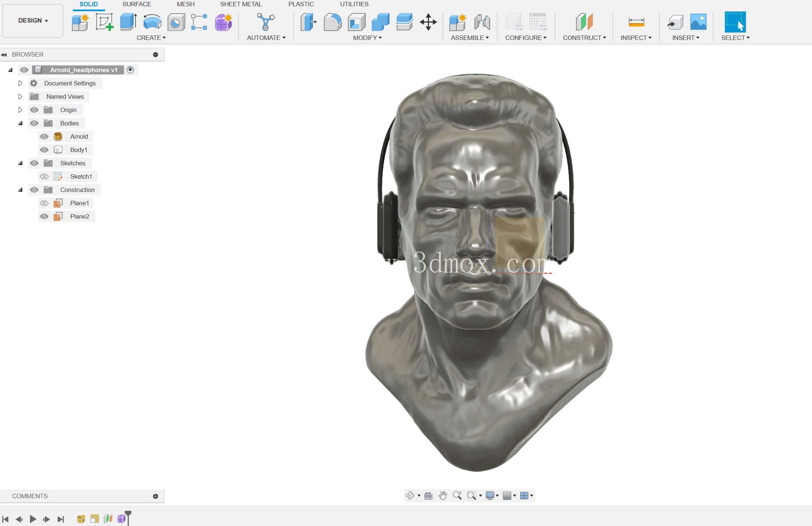
Task: Step the timeline back one feature
Action: pos(19,519)
